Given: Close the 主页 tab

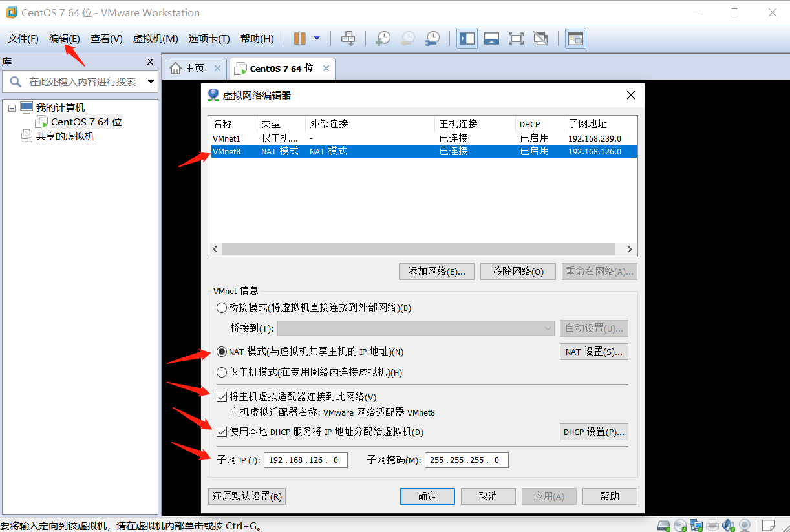Looking at the screenshot, I should tap(217, 68).
